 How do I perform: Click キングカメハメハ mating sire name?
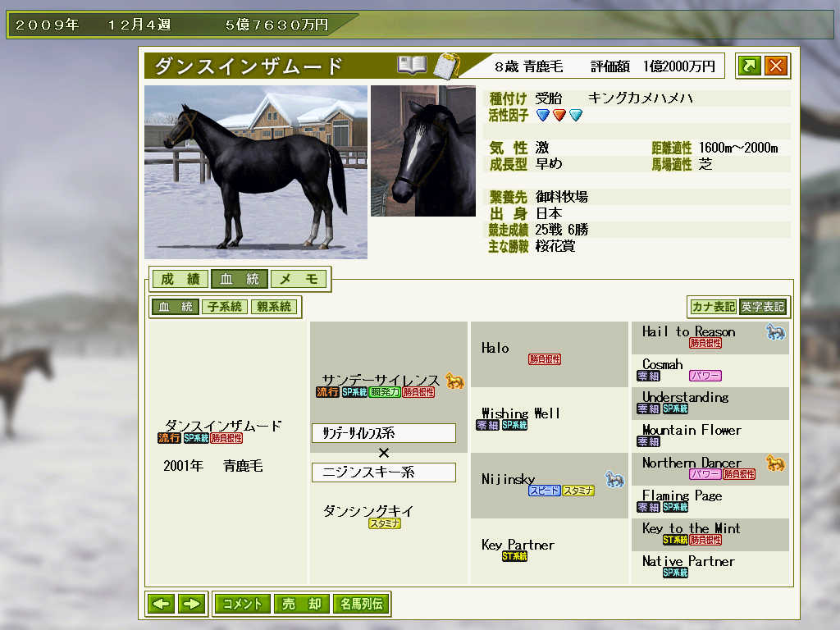click(640, 98)
